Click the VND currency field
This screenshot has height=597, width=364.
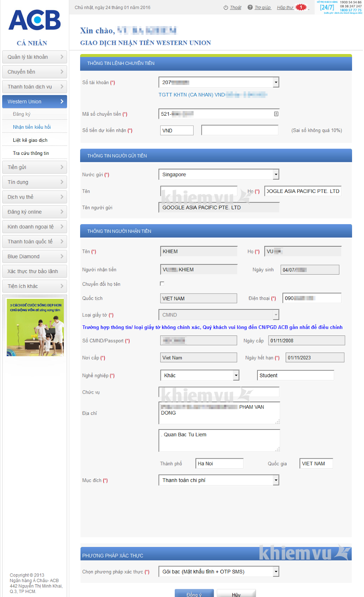tap(177, 131)
